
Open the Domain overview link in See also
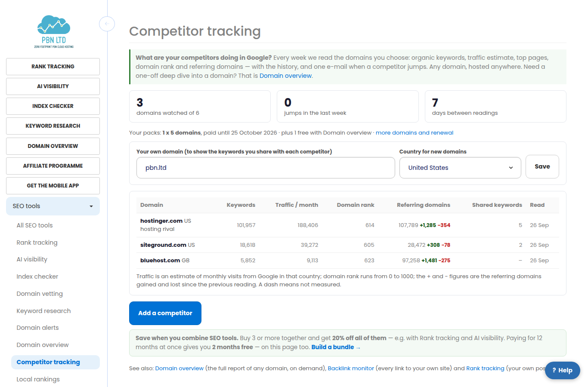[x=179, y=369]
